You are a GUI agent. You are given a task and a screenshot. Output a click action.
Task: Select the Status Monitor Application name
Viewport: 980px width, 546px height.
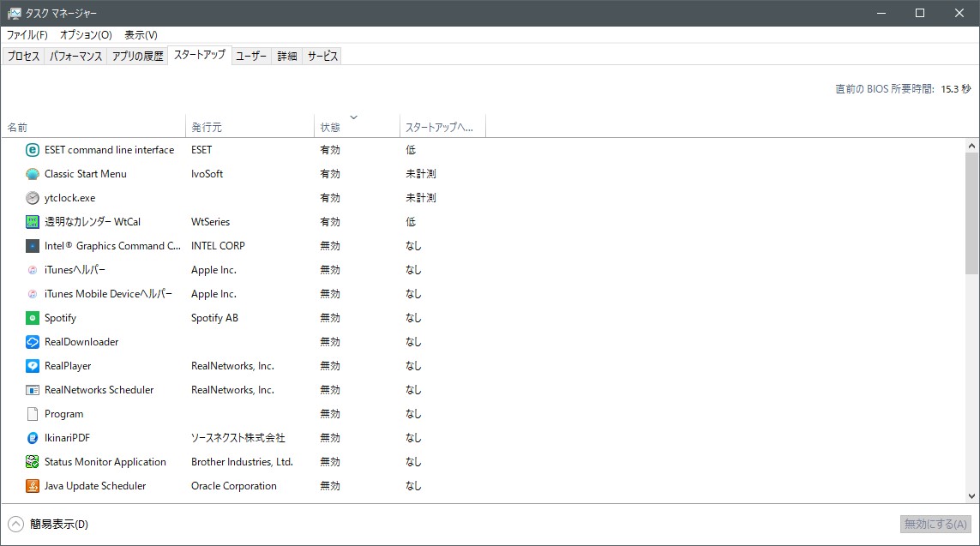105,462
